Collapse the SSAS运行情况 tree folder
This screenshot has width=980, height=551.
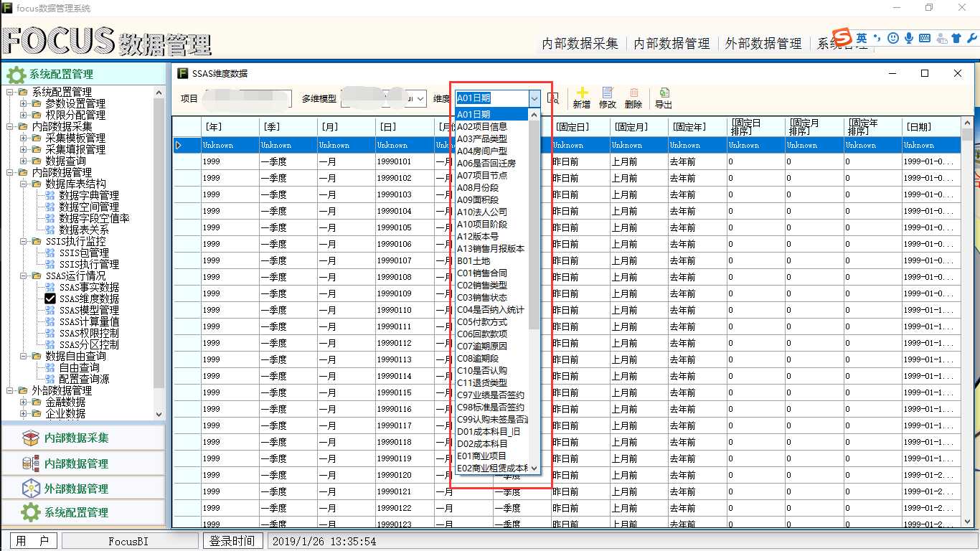point(23,275)
